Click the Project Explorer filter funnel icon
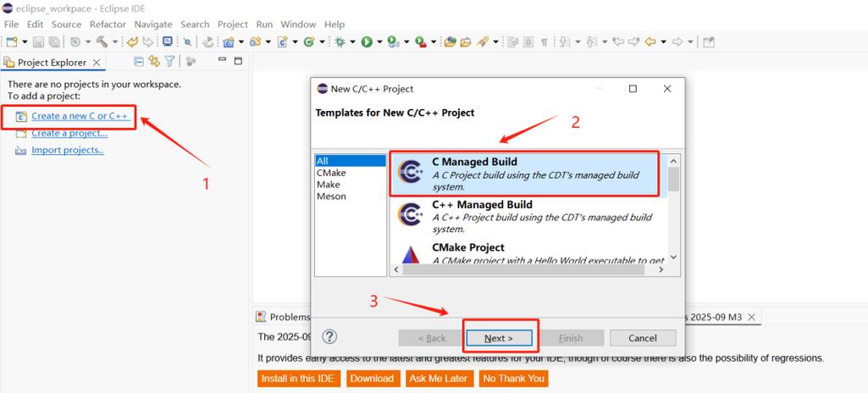868x393 pixels. (x=170, y=62)
